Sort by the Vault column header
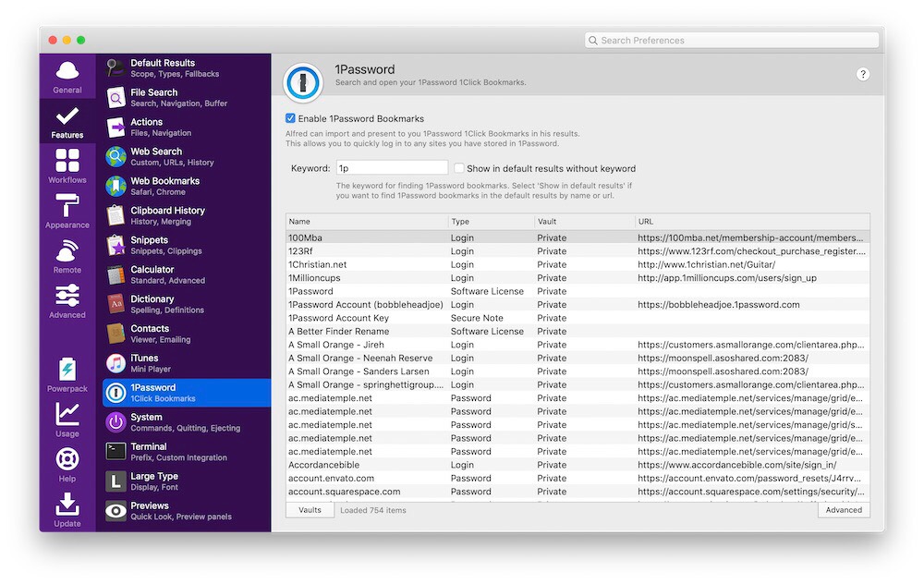Image resolution: width=924 pixels, height=584 pixels. tap(584, 222)
